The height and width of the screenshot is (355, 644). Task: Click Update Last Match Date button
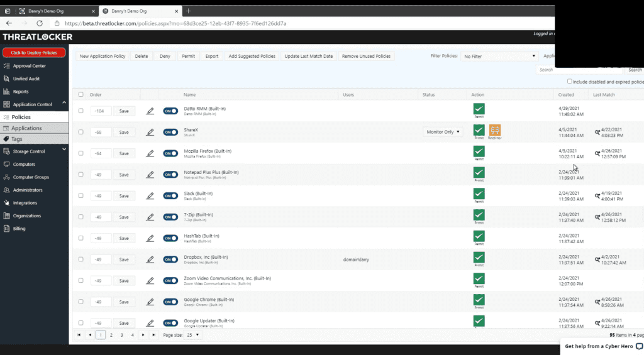(308, 56)
